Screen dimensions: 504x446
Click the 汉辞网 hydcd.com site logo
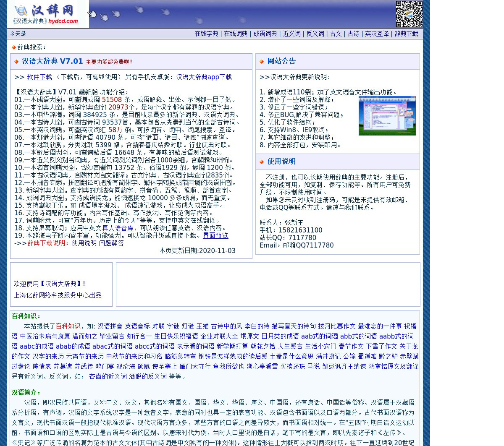pos(48,14)
